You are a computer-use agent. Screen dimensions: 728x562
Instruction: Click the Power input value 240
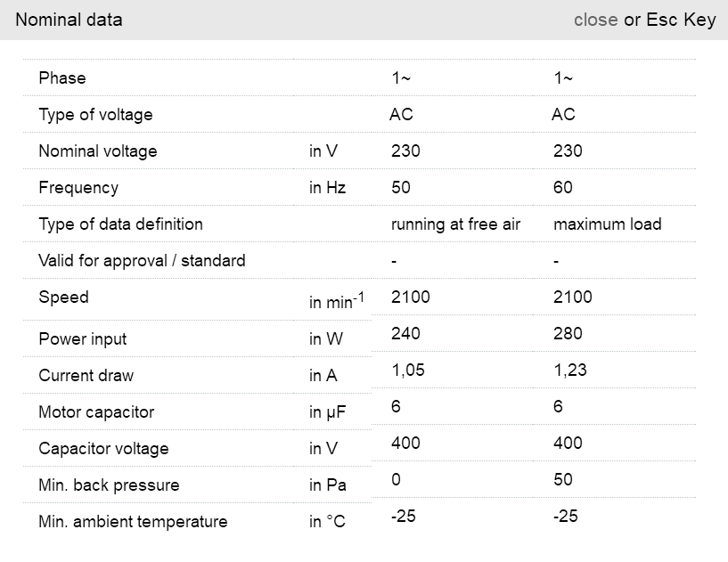pos(405,334)
